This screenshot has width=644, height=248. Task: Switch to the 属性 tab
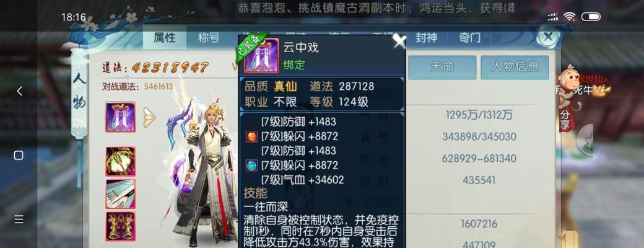coord(165,38)
